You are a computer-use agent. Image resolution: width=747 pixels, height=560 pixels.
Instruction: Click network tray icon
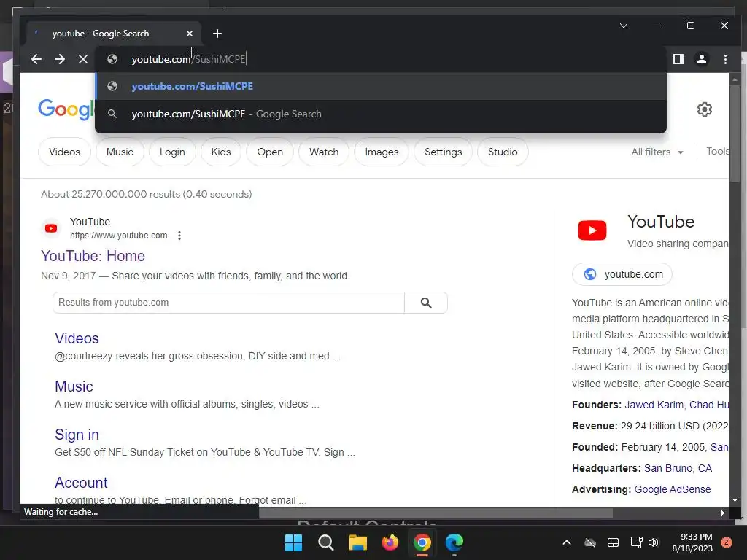pyautogui.click(x=636, y=542)
